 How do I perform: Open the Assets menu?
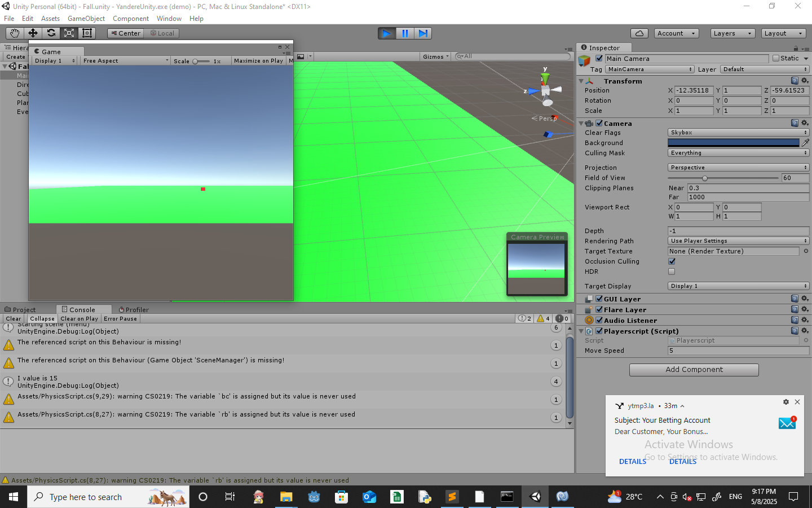(x=50, y=19)
